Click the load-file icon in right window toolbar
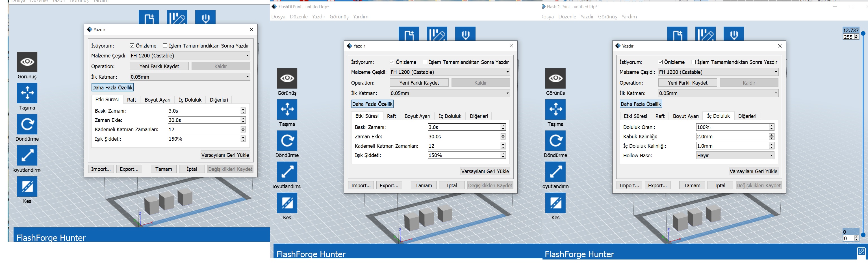The image size is (868, 266). pyautogui.click(x=677, y=34)
